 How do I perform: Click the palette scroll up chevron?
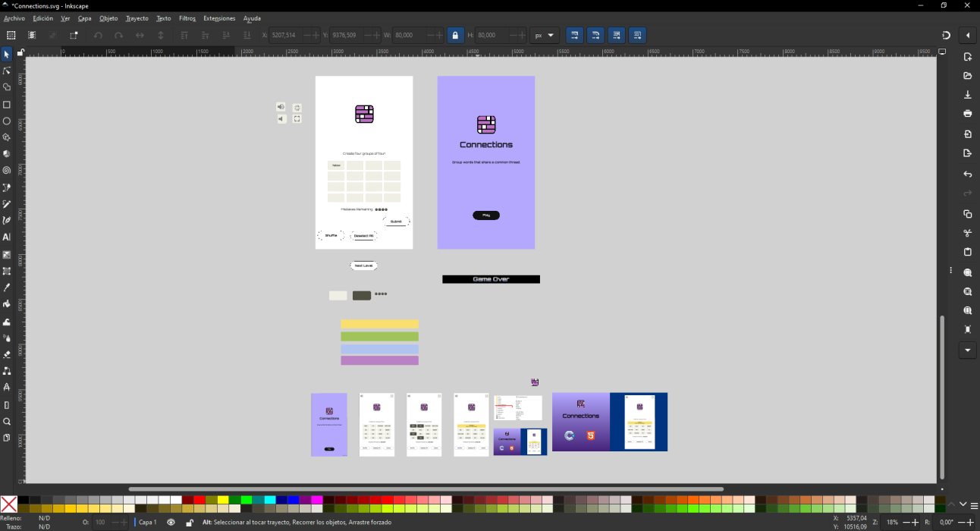pos(953,504)
